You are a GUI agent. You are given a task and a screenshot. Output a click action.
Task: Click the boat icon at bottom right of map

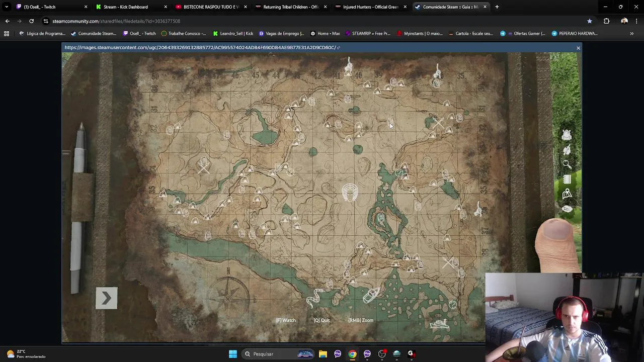click(440, 323)
